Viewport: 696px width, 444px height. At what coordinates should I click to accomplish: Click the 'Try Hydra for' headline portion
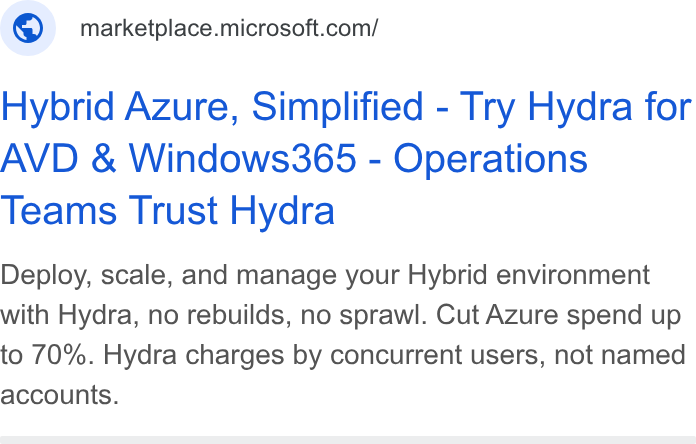(576, 107)
